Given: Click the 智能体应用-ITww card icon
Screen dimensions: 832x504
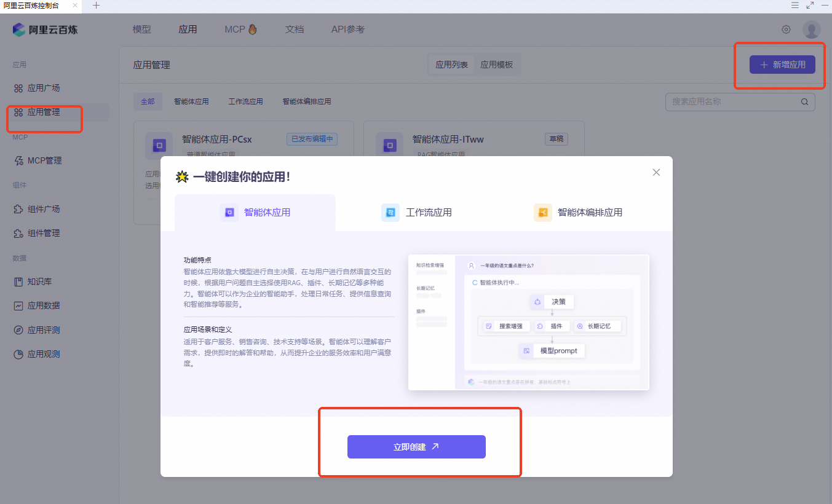Looking at the screenshot, I should click(x=389, y=146).
